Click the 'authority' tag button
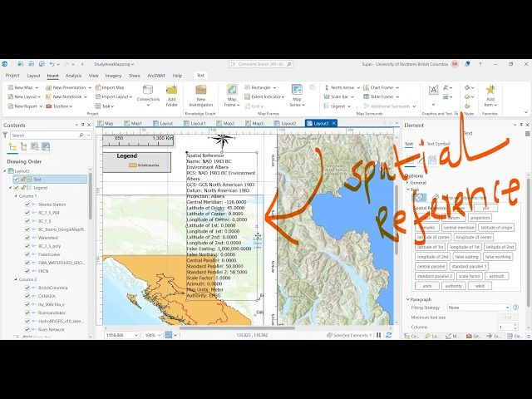532x399 pixels. pyautogui.click(x=453, y=286)
